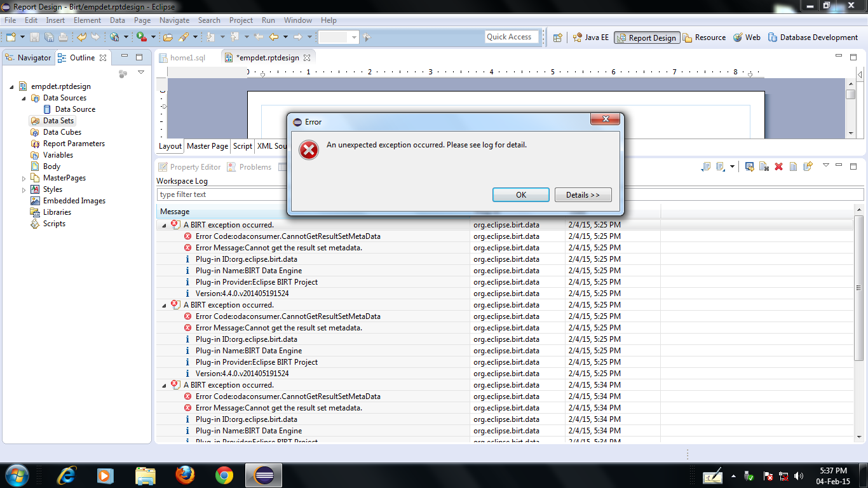The image size is (868, 488).
Task: Close the Error dialog
Action: 605,119
